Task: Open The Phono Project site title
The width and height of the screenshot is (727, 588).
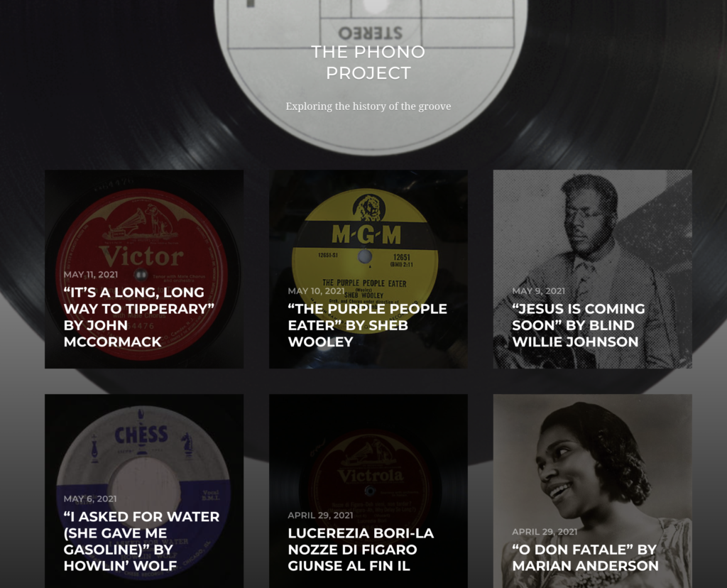Action: [x=368, y=62]
